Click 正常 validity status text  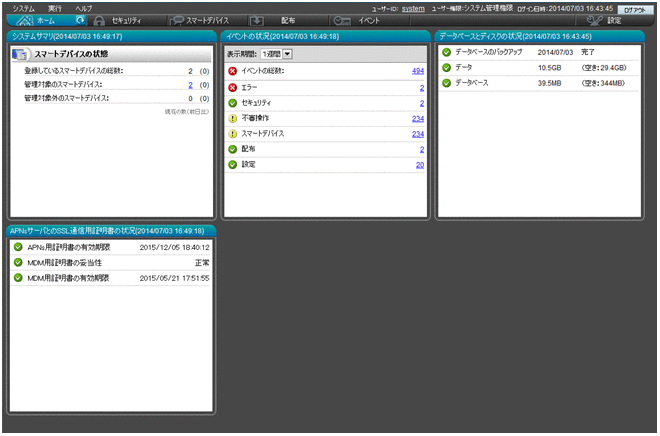202,263
